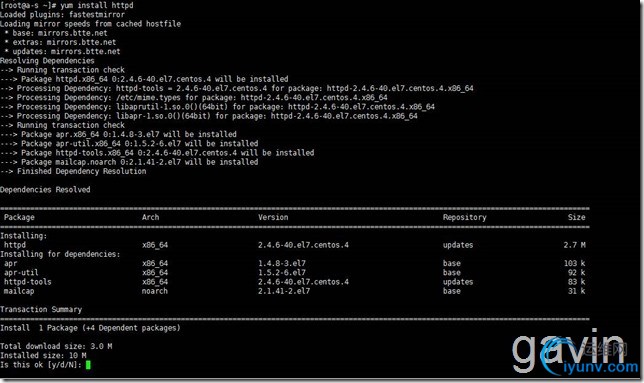The width and height of the screenshot is (644, 383).
Task: Click the '2.7 M' size value
Action: (575, 245)
